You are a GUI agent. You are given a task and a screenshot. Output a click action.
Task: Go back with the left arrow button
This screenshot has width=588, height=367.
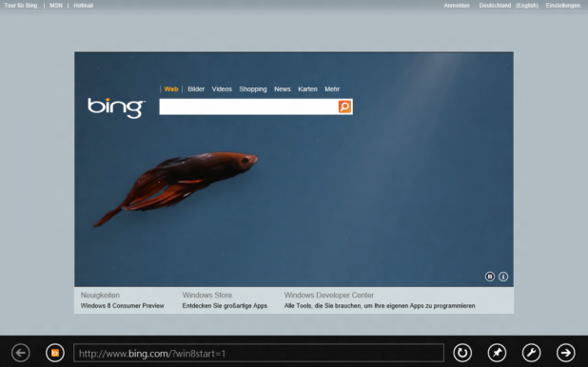[x=21, y=353]
